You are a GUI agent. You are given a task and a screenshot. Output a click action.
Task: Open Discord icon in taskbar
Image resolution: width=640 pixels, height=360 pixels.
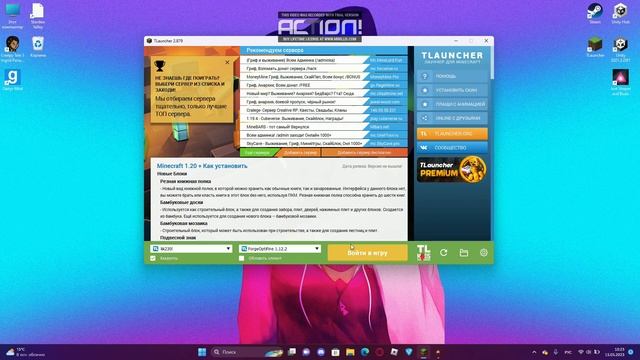(x=321, y=352)
